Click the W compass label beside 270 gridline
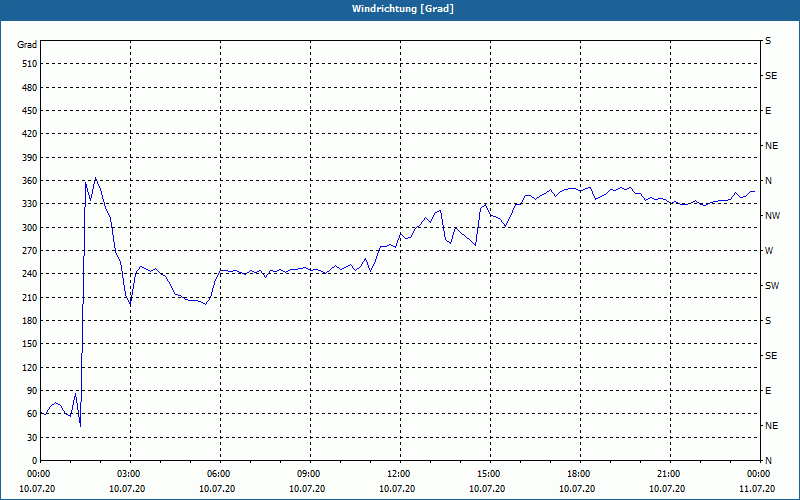Viewport: 800px width, 500px height. click(769, 251)
